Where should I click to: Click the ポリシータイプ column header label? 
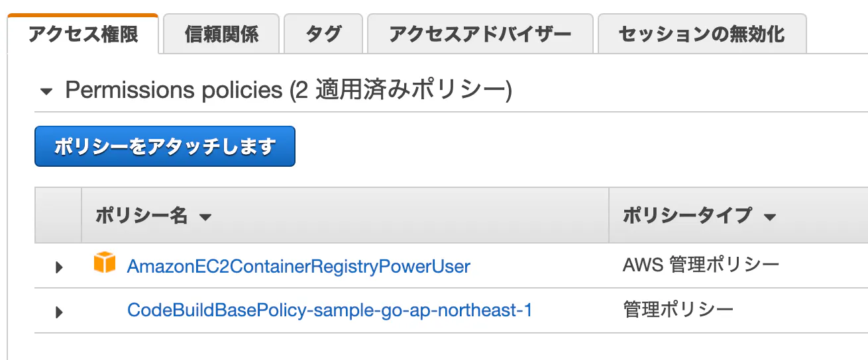(688, 215)
